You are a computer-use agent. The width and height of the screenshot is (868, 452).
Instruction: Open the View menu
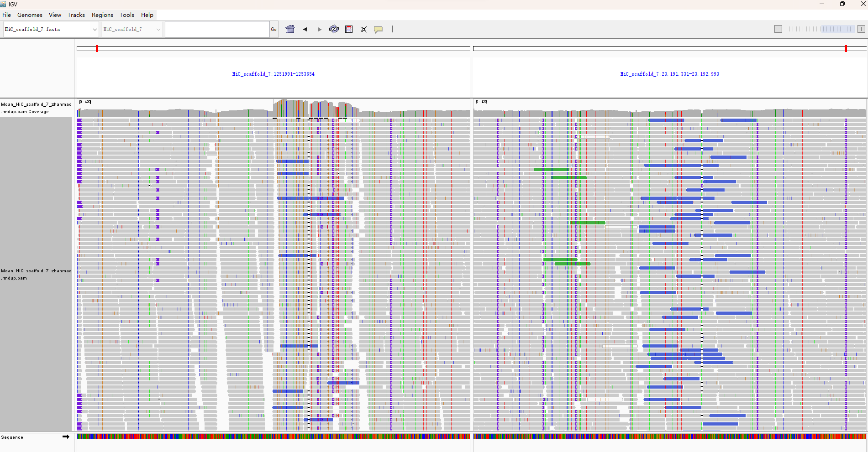coord(55,15)
